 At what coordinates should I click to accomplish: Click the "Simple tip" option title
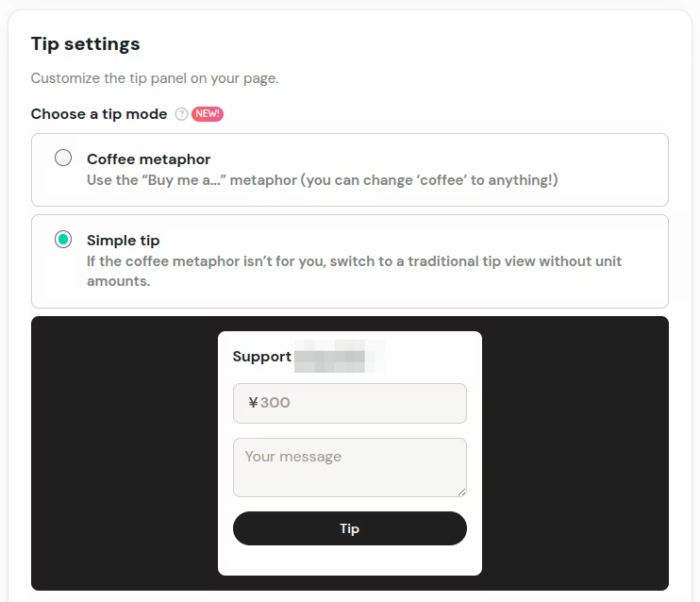tap(123, 241)
